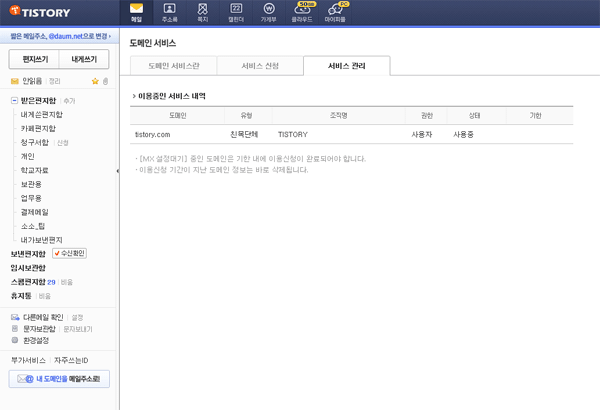Click the 조직명 column header
The image size is (600, 410).
coord(339,116)
